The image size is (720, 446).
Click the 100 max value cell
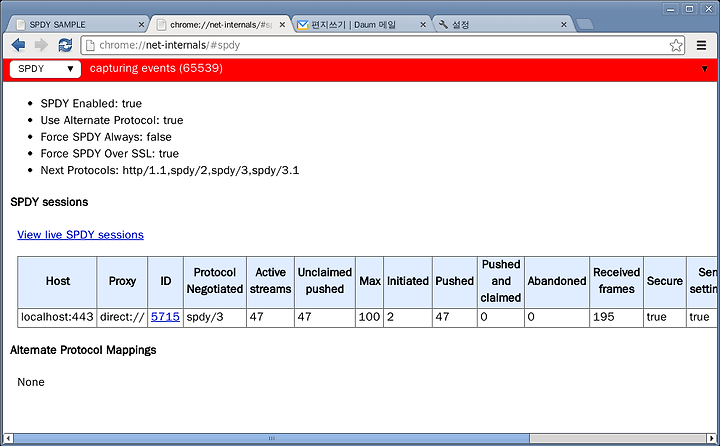tap(370, 317)
